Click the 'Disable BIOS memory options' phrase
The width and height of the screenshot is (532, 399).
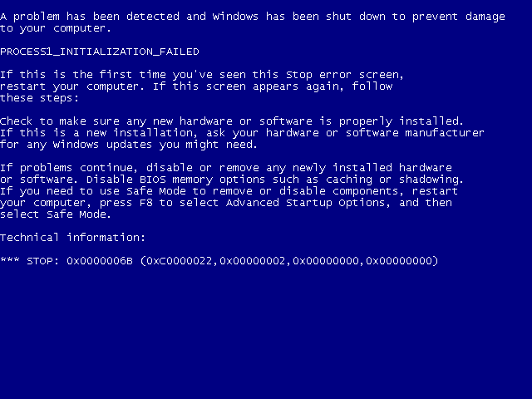175,180
